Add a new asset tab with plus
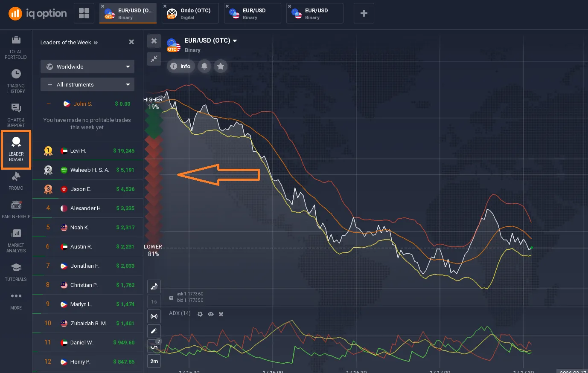The width and height of the screenshot is (588, 373). click(x=364, y=14)
